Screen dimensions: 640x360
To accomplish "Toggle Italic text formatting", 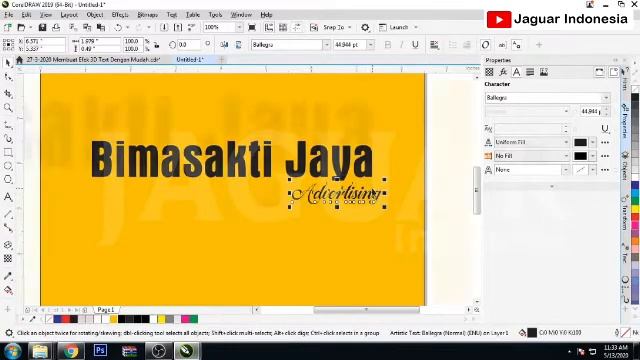I will (x=401, y=45).
